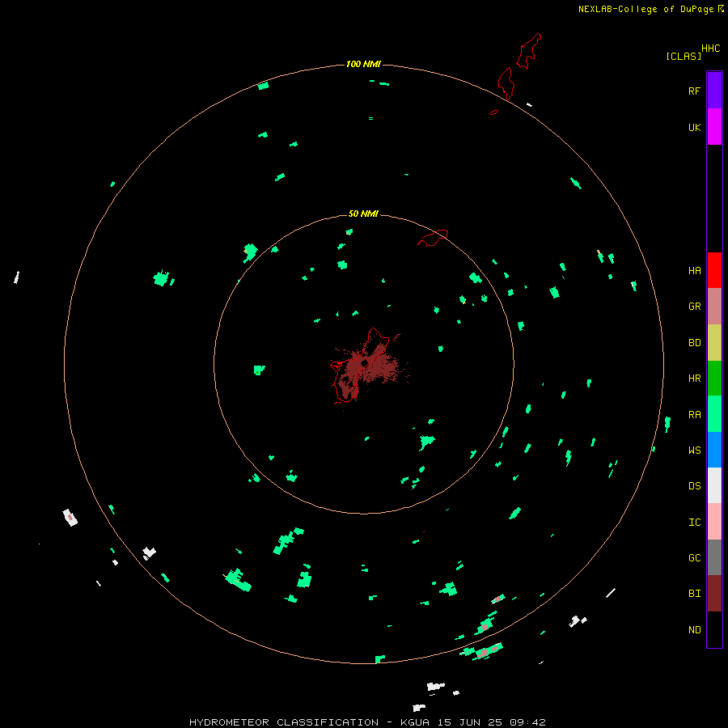Click the 'RF' legend label
This screenshot has width=728, height=728.
[694, 91]
